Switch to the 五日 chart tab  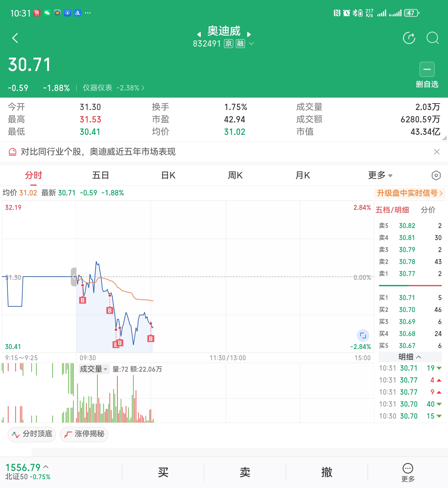(x=100, y=175)
